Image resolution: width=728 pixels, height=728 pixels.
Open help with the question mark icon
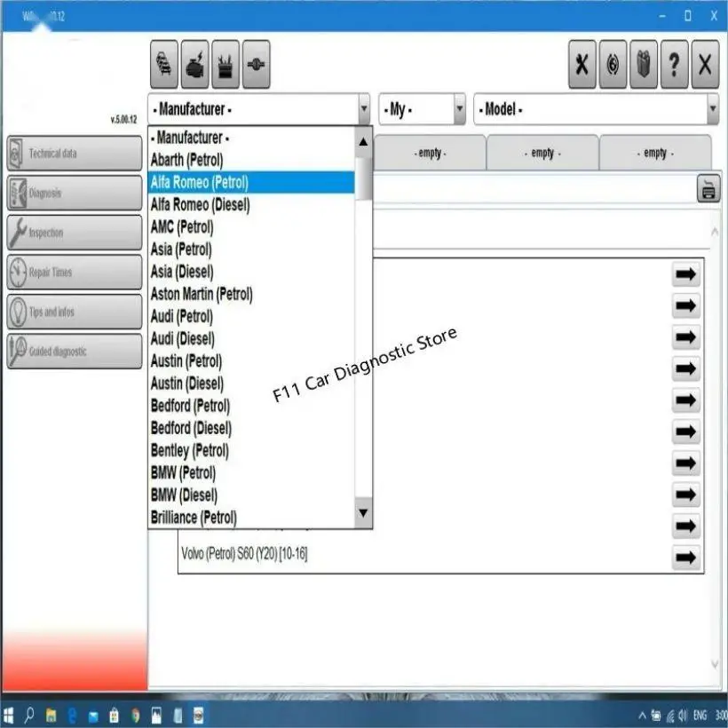click(674, 64)
